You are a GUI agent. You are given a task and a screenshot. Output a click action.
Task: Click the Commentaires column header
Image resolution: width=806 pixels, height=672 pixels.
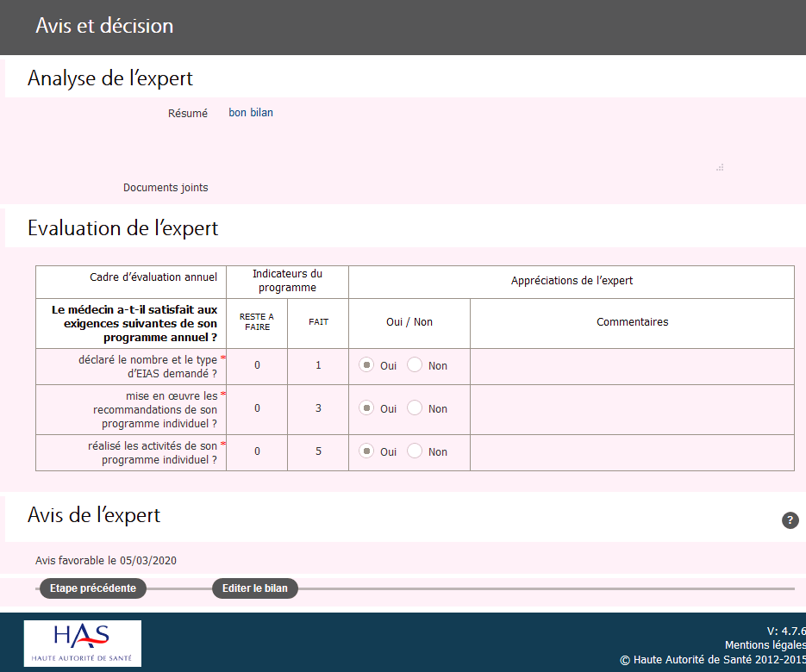click(x=632, y=322)
